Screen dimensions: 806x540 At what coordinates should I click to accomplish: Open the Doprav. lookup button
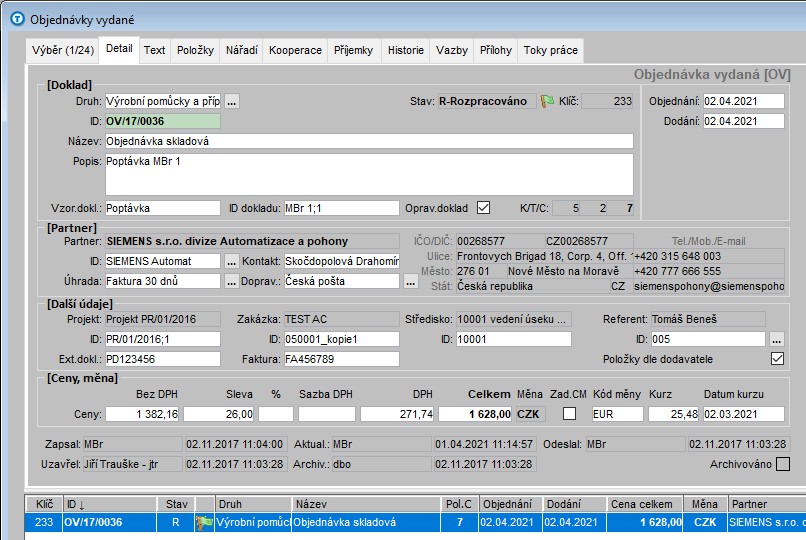(x=410, y=281)
